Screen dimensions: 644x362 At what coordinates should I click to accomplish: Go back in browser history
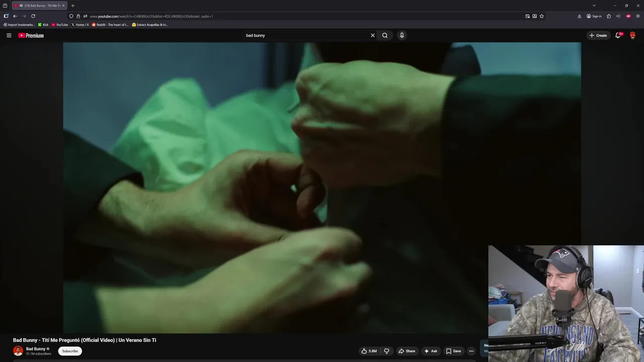coord(15,16)
